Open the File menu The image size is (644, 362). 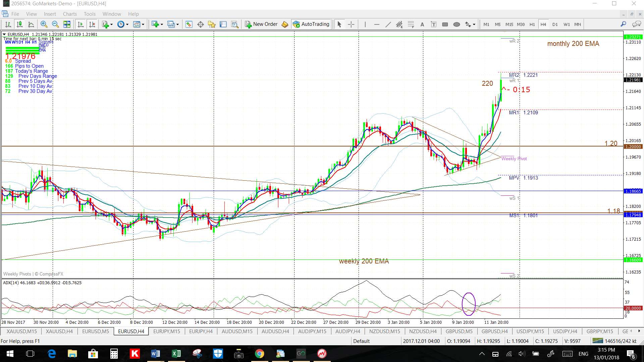(x=15, y=14)
